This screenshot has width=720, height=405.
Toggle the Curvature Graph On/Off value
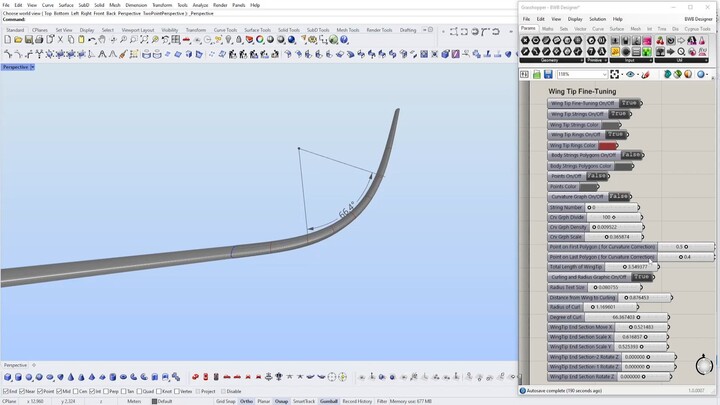(x=619, y=197)
